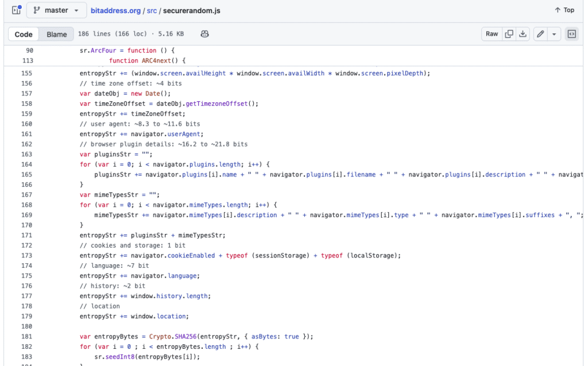This screenshot has height=366, width=588.
Task: Select line number 155
Action: click(26, 73)
